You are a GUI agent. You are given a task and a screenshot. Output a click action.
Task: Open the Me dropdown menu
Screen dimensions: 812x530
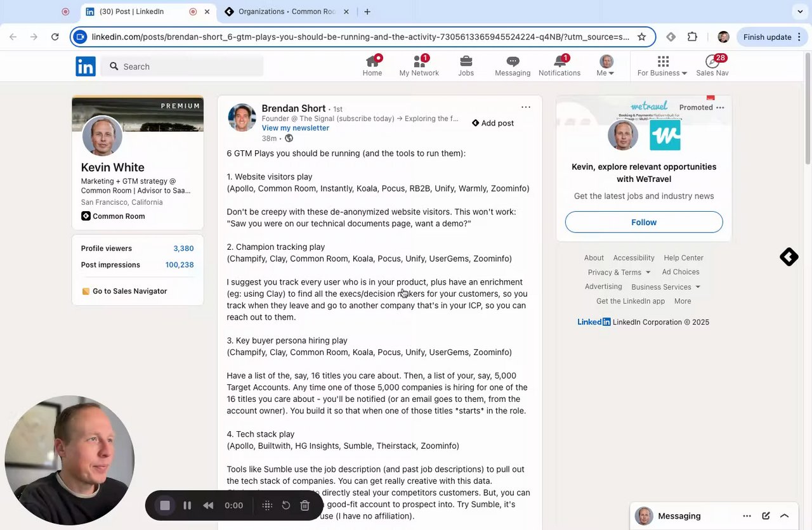pos(606,66)
